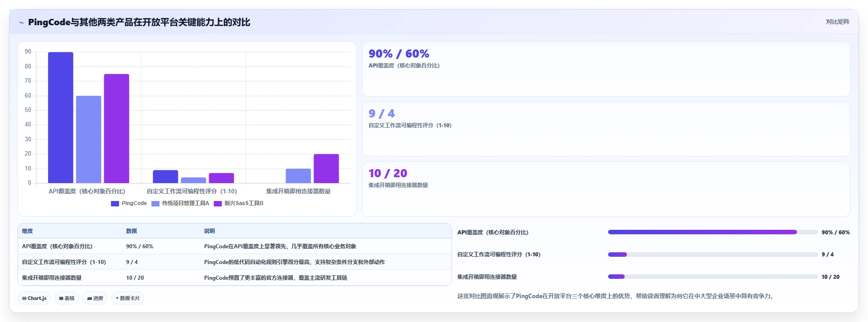The height and width of the screenshot is (322, 868).
Task: Click the 新兴SaaS工具B bar for 集成开箱即用连接器数量
Action: pyautogui.click(x=326, y=169)
